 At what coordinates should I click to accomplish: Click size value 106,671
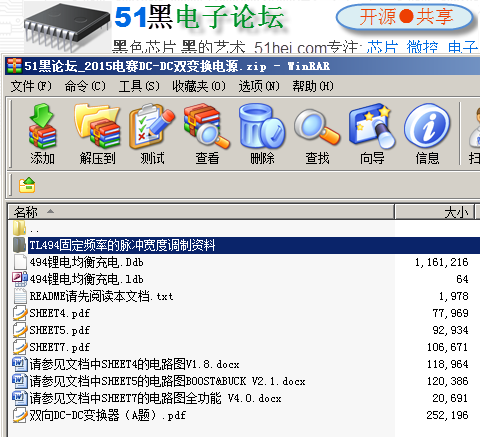point(447,347)
